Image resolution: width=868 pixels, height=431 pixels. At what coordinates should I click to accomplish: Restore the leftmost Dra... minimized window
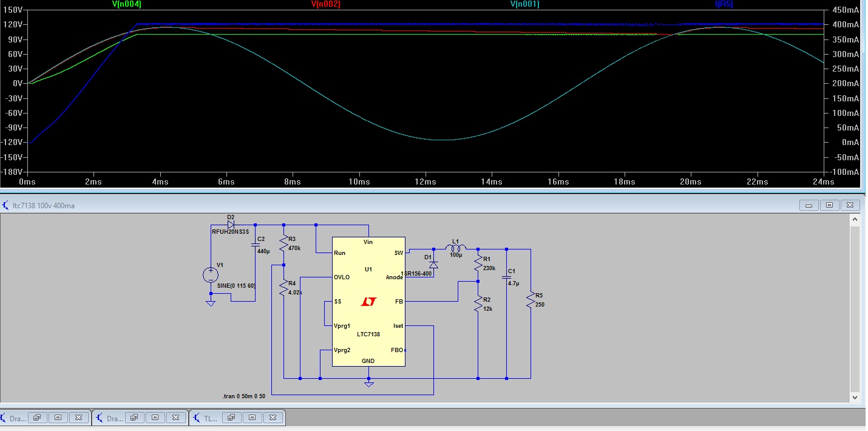coord(38,418)
